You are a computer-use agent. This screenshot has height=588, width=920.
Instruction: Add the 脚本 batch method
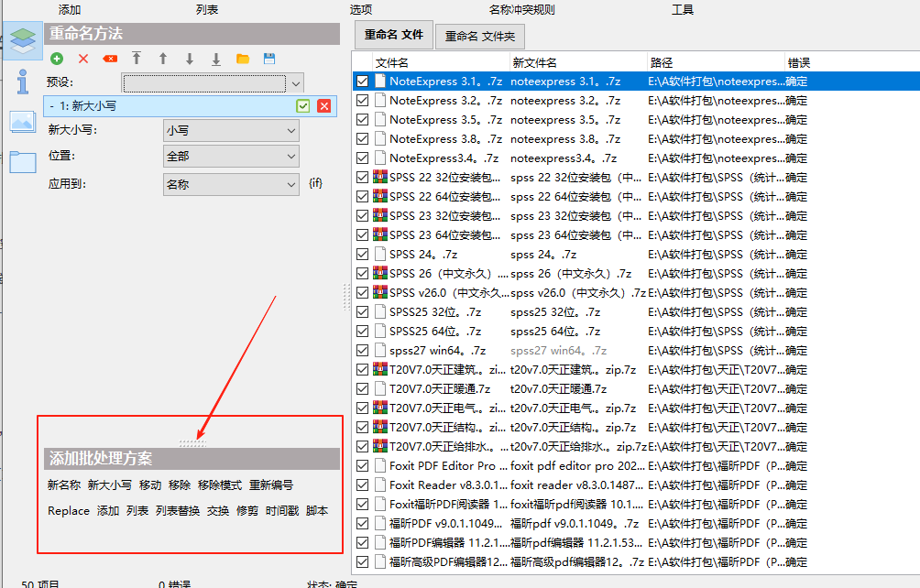(317, 511)
